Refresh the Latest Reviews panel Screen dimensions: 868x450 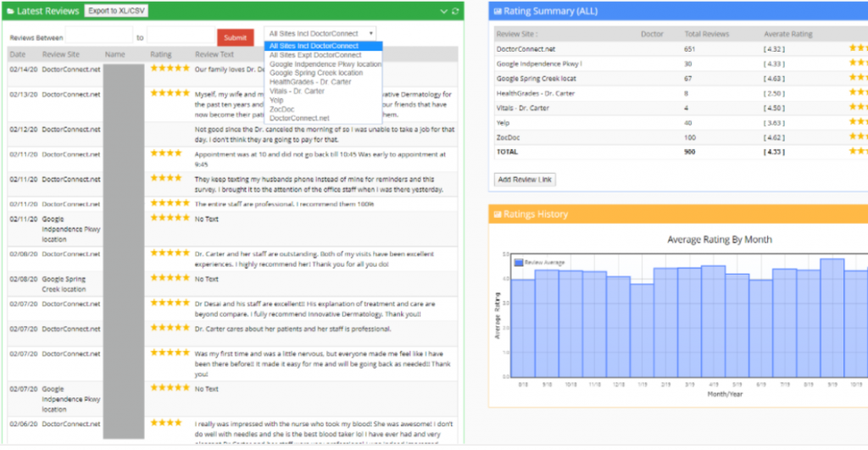coord(455,11)
